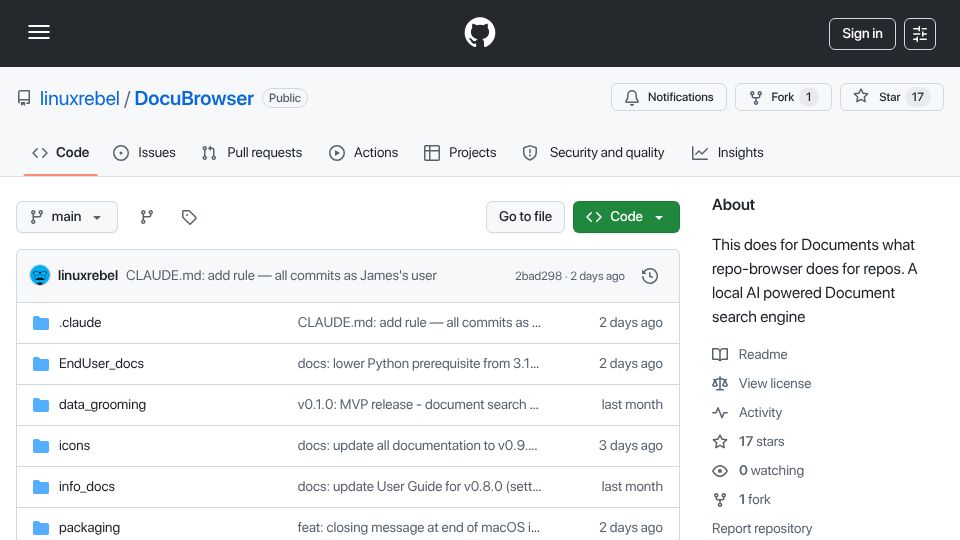Expand the green Code dropdown
Viewport: 960px width, 540px height.
(626, 217)
